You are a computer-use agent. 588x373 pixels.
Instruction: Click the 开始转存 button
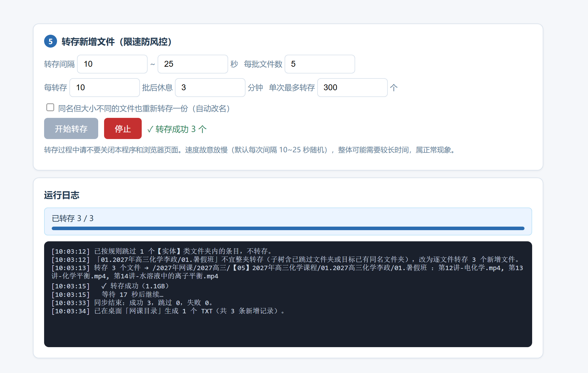pos(71,128)
